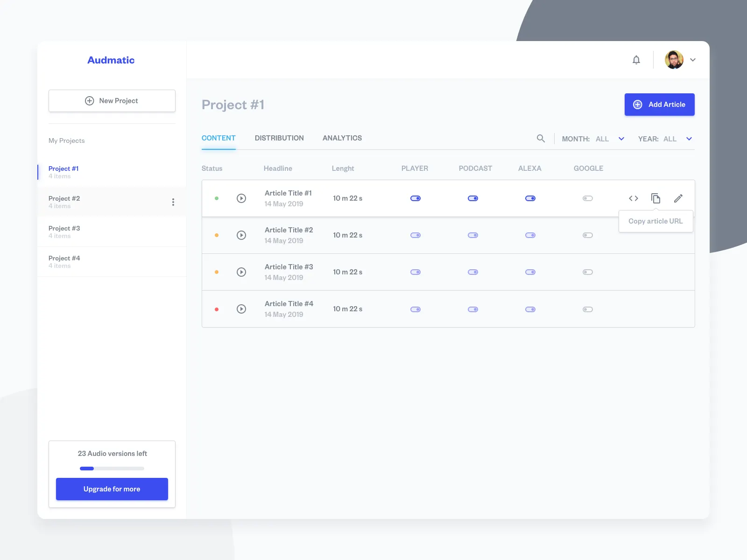Enable the Google toggle for Article Title #2
Screen dimensions: 747x560
(588, 235)
